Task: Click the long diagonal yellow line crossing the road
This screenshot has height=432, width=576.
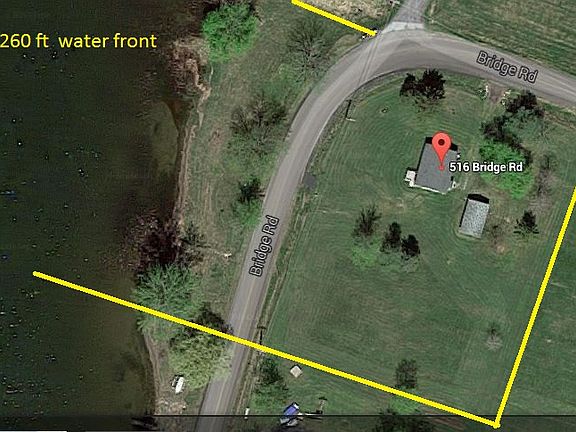Action: [264, 349]
